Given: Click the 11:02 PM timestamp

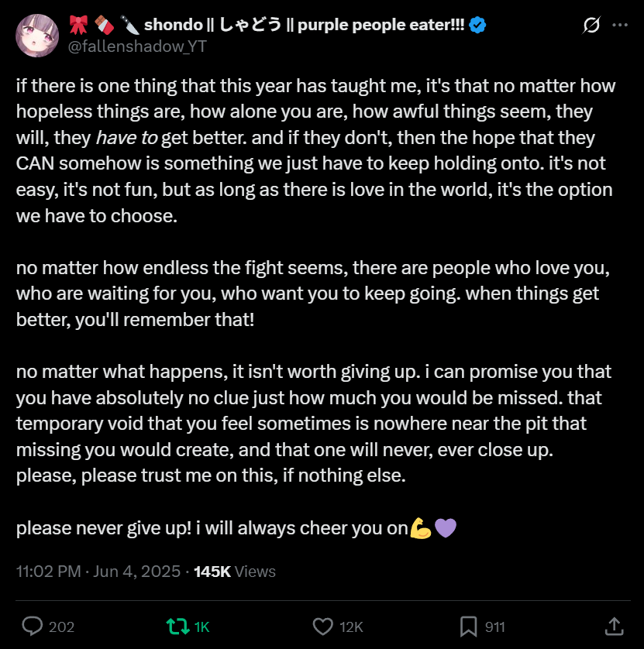Looking at the screenshot, I should [x=49, y=572].
